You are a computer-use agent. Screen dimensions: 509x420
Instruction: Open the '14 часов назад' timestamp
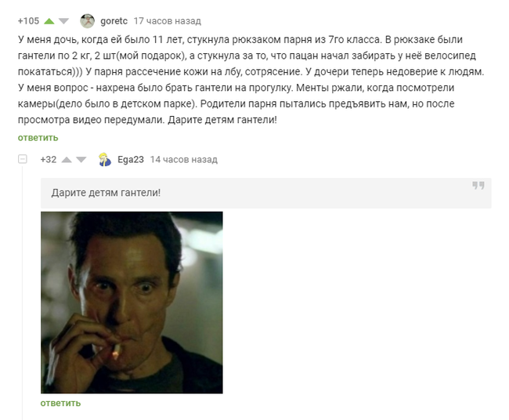click(184, 160)
